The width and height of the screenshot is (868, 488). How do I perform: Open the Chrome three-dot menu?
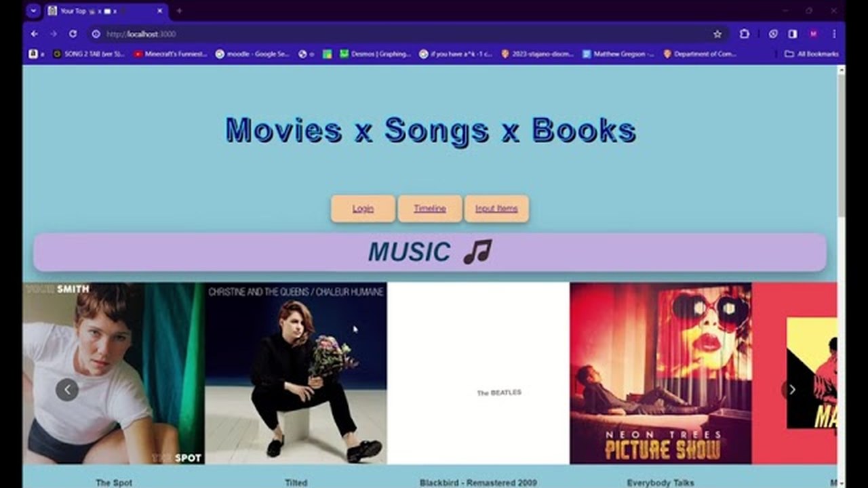coord(833,34)
